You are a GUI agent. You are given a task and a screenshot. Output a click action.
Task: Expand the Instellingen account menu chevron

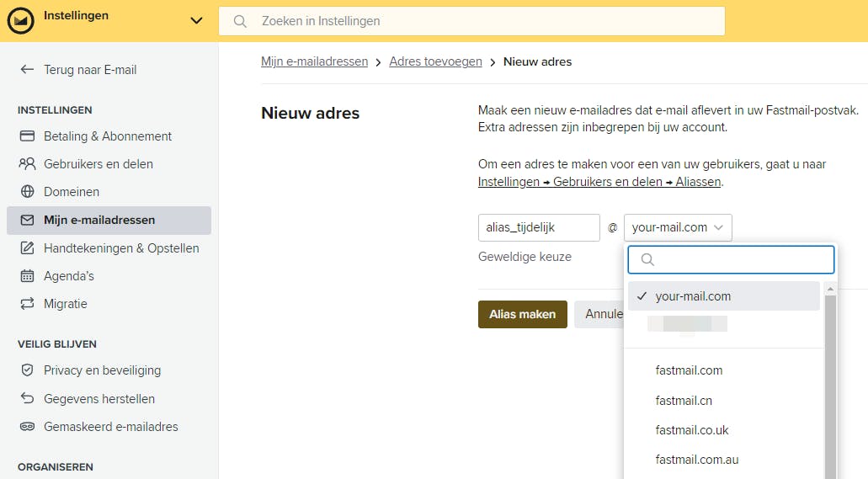point(196,21)
